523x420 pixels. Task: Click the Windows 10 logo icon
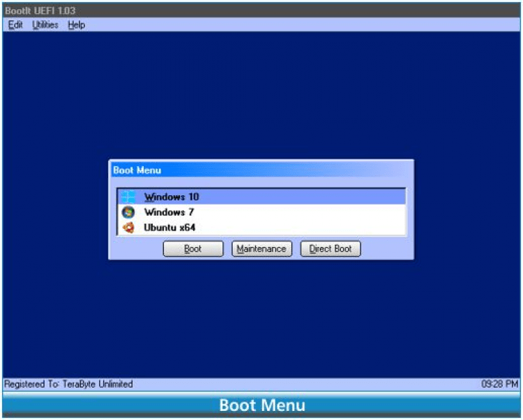point(128,197)
